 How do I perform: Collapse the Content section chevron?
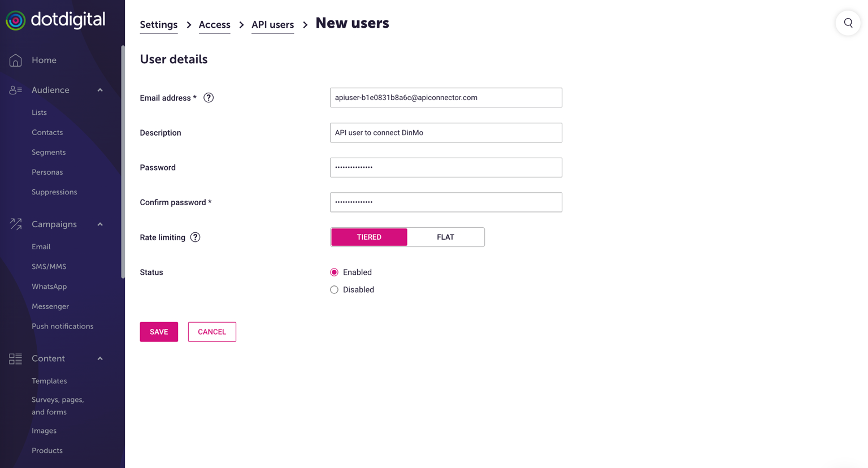[100, 358]
